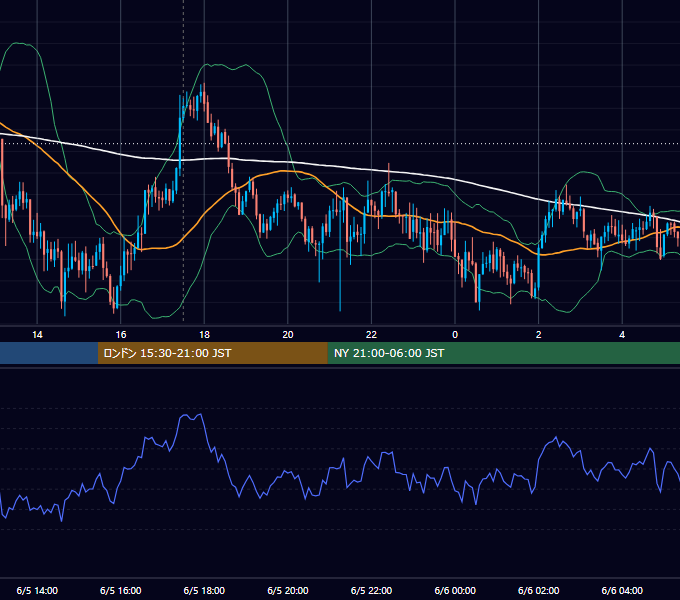Click the ロンドン 15:30-21:00 JST session band
The image size is (680, 600).
click(212, 353)
